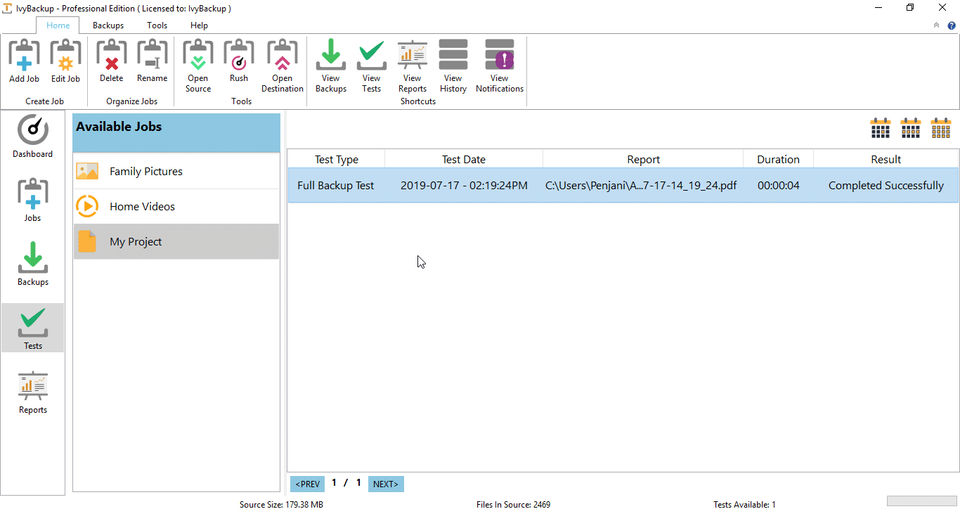Viewport: 960px width, 512px height.
Task: Click the IvyBackup title bar app icon
Action: (x=7, y=8)
